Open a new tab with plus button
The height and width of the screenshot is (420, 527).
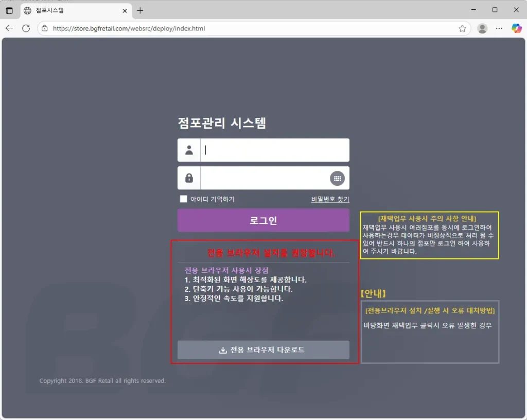click(x=140, y=10)
